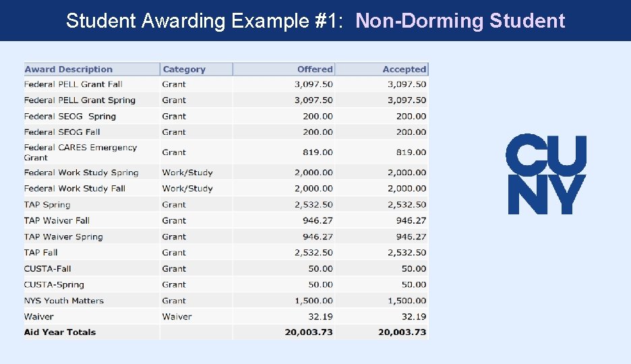Select the Federal PELL Grant Spring row label

(x=80, y=100)
